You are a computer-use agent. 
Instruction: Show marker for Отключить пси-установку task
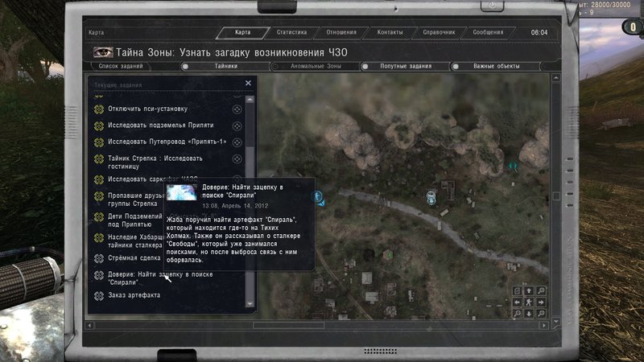pyautogui.click(x=237, y=109)
